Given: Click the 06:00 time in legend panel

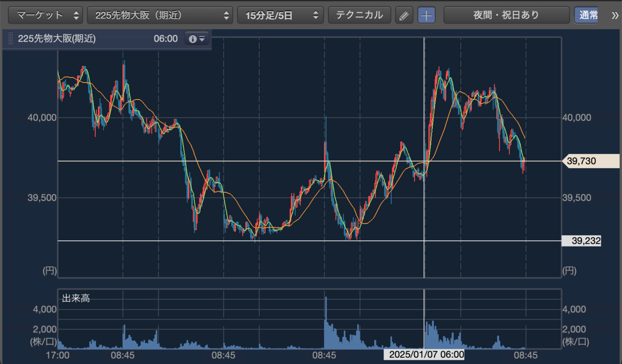Looking at the screenshot, I should coord(165,39).
